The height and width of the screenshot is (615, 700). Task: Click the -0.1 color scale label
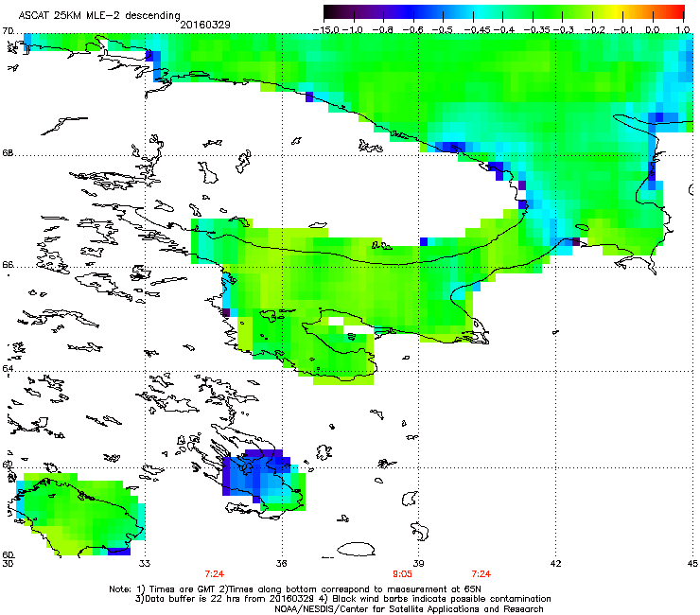tap(623, 30)
